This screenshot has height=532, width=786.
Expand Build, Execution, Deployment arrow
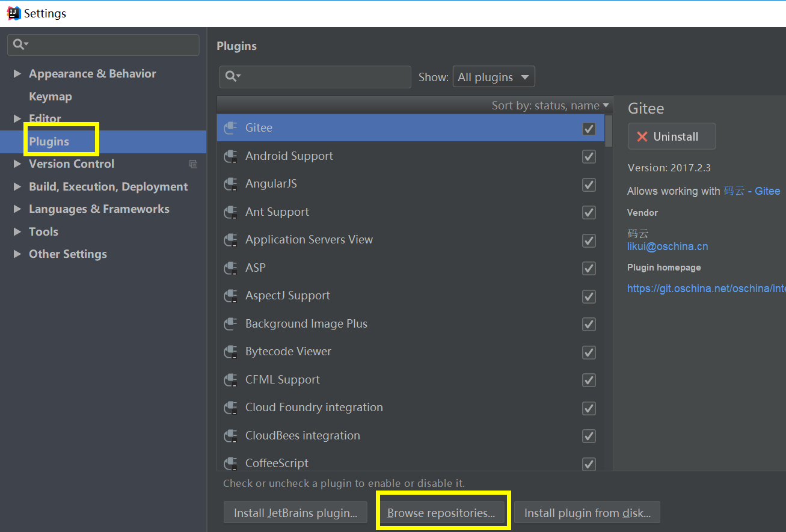click(17, 187)
